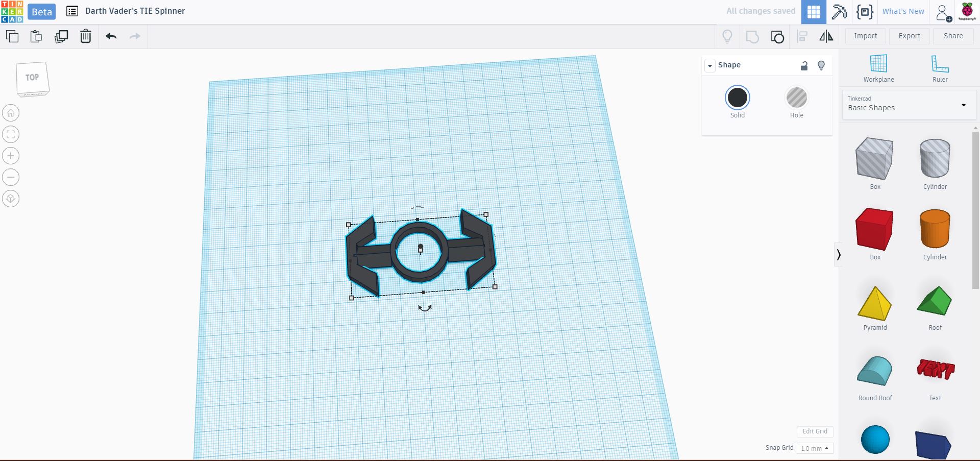Pick the red Box shape
The width and height of the screenshot is (980, 461).
point(874,229)
